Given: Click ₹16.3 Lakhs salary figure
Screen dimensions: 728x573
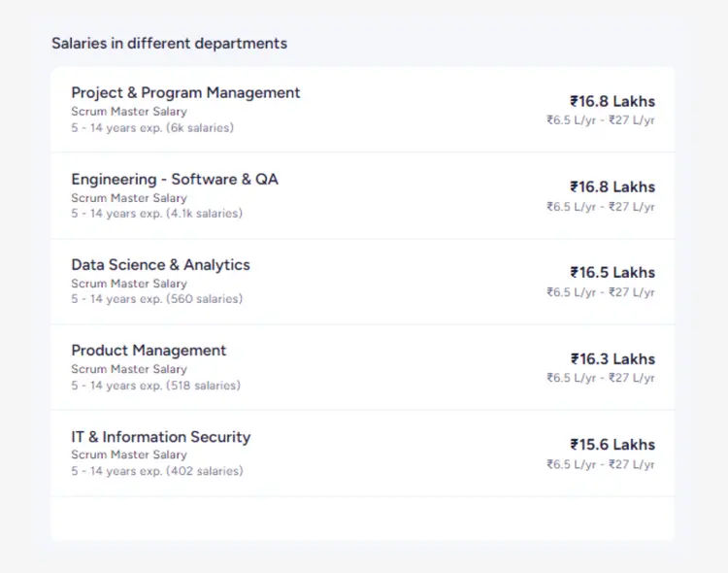Looking at the screenshot, I should (612, 359).
